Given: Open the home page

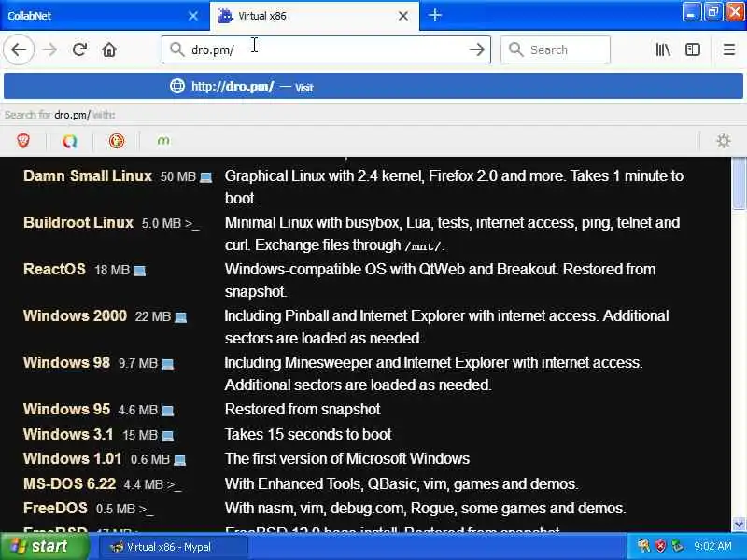Looking at the screenshot, I should (109, 49).
